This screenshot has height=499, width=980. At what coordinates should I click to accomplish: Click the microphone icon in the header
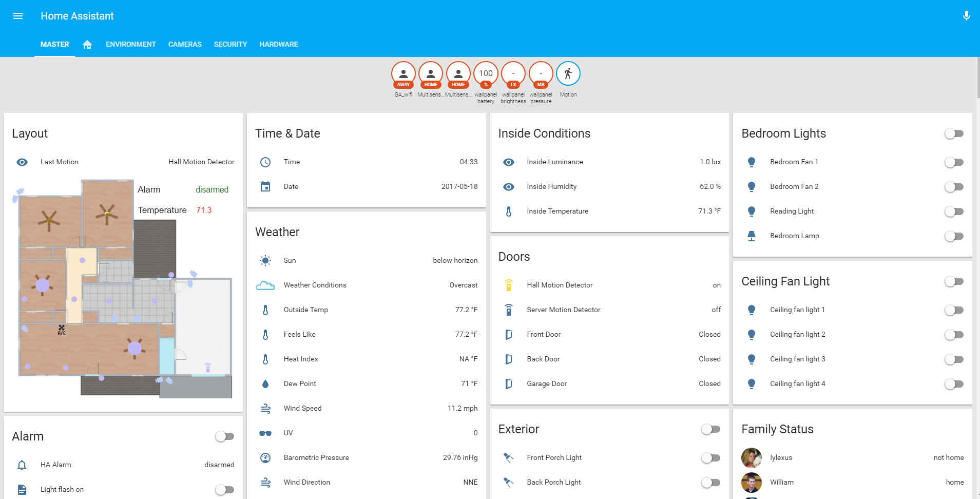966,15
